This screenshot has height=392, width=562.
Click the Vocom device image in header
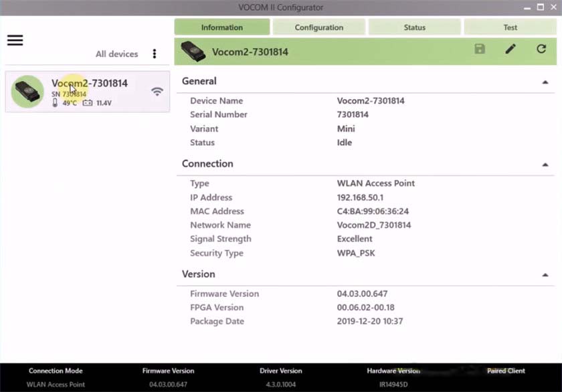193,52
